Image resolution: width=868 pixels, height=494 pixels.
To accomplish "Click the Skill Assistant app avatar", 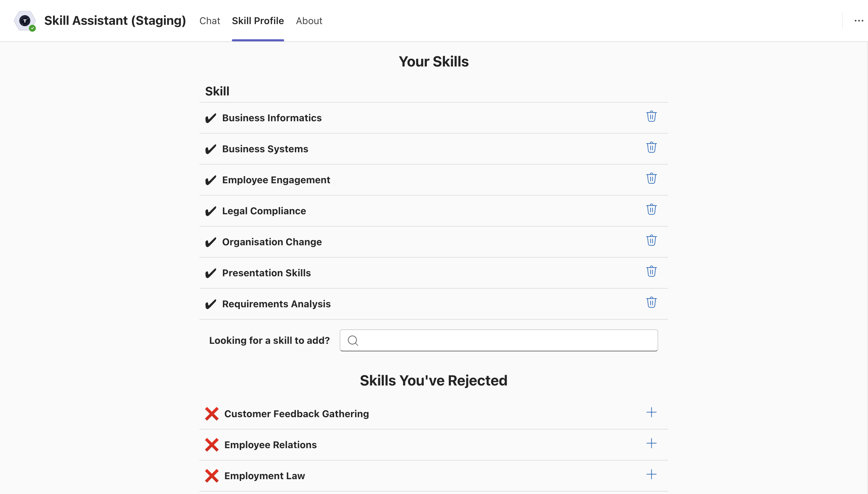I will pyautogui.click(x=25, y=21).
